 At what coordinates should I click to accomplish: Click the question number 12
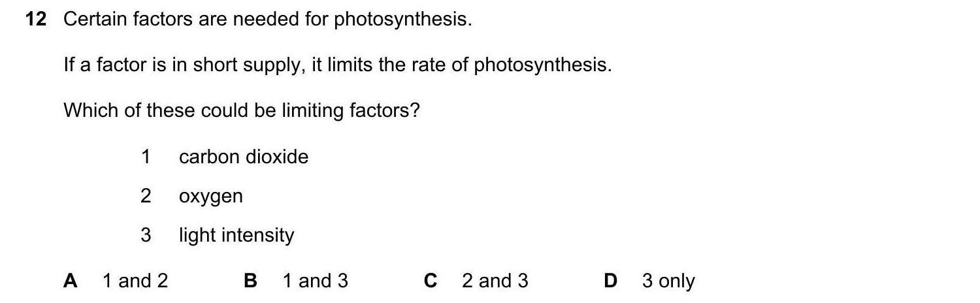36,20
